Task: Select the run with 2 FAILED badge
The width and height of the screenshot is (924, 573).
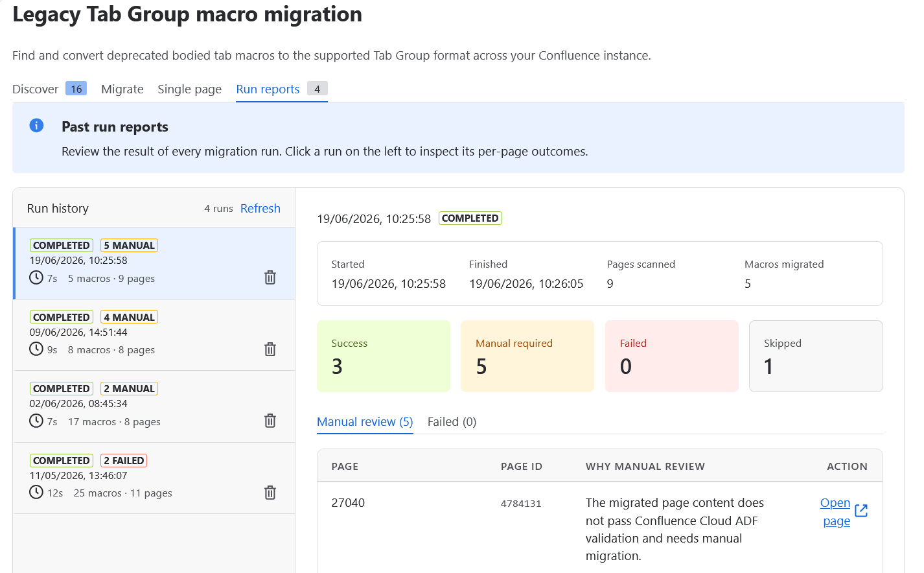Action: tap(154, 478)
